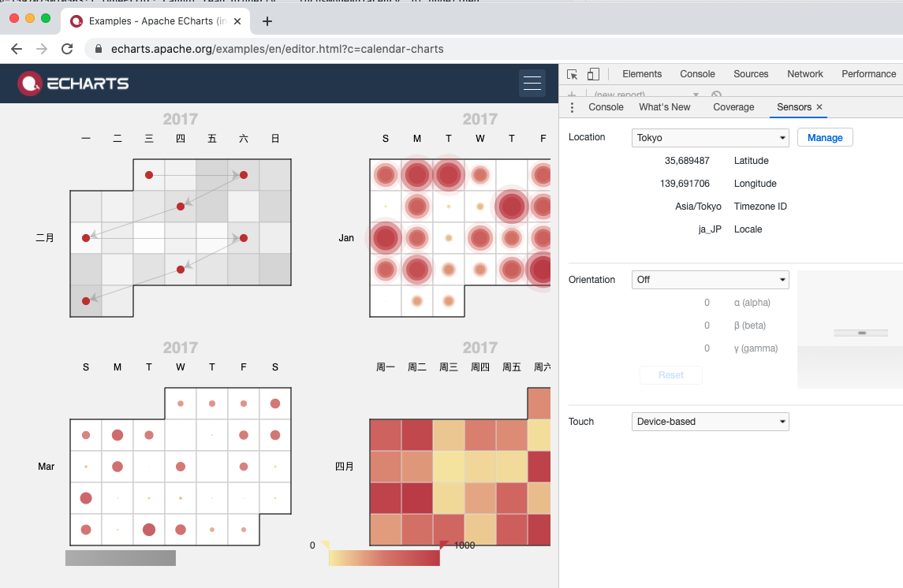Click the 四月 month label
This screenshot has height=588, width=903.
(x=345, y=467)
